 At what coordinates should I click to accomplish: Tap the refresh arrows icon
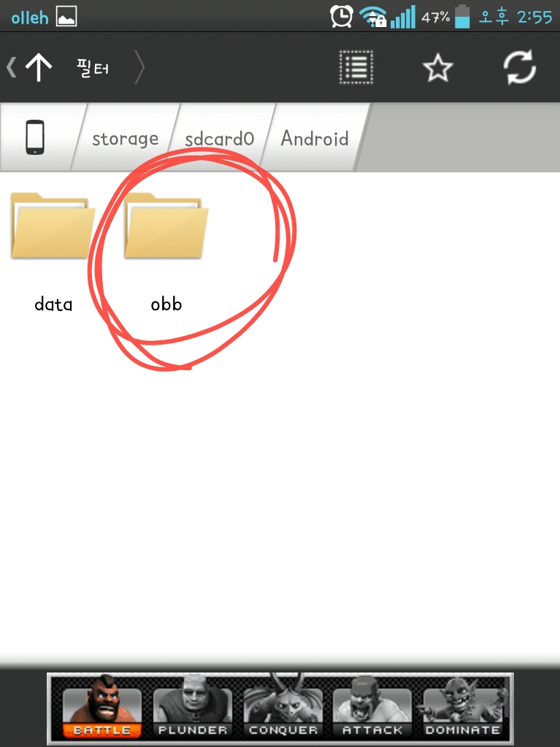(520, 68)
